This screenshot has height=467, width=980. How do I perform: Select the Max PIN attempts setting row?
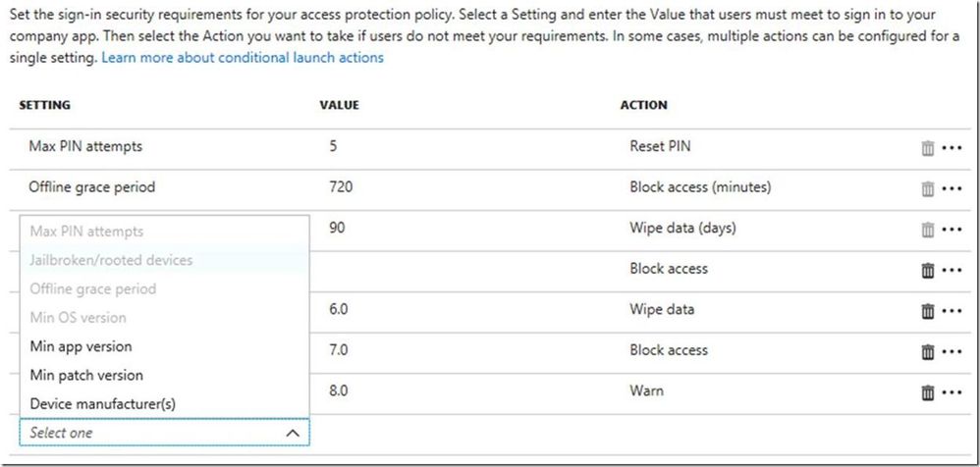86,147
